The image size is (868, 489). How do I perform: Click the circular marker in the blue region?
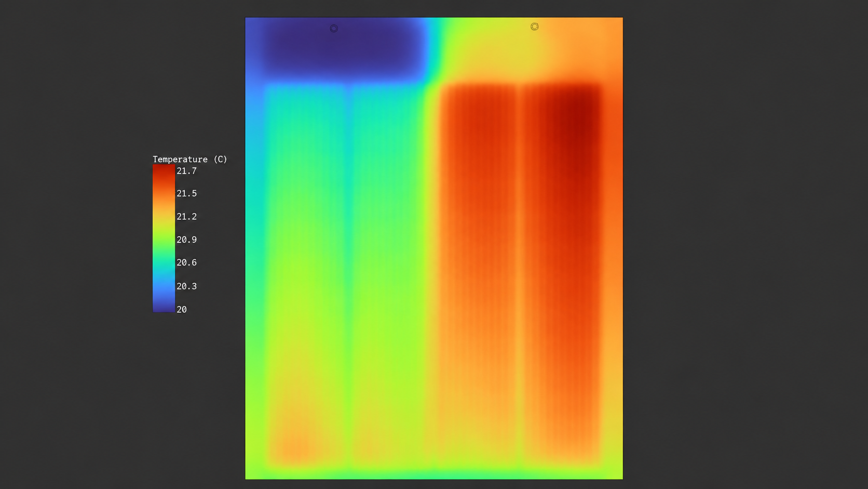pos(334,29)
